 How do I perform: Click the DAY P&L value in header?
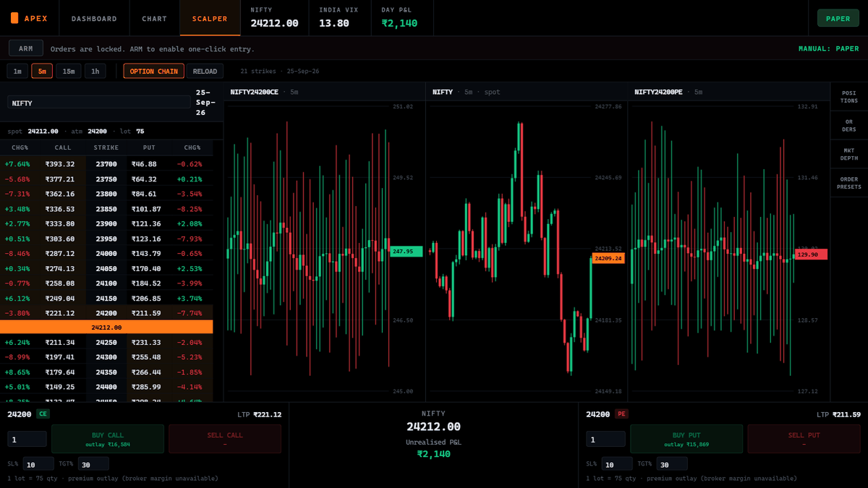399,23
